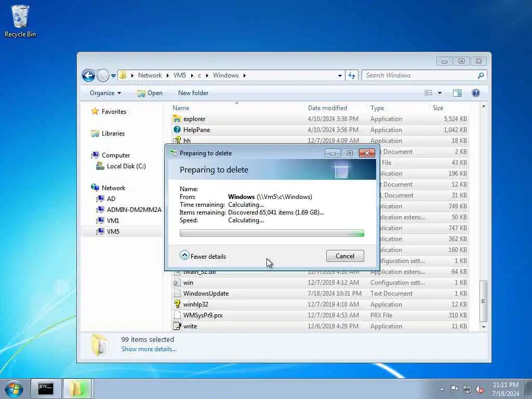Select Favorites in the navigation pane
The width and height of the screenshot is (532, 399).
109,112
